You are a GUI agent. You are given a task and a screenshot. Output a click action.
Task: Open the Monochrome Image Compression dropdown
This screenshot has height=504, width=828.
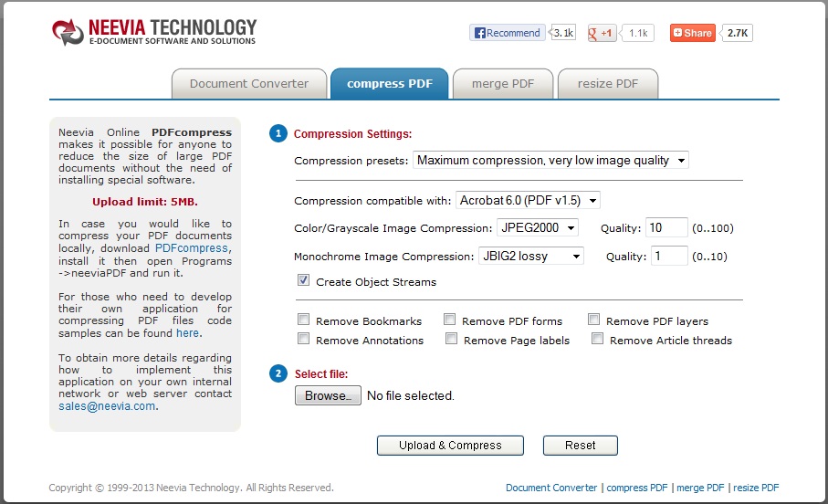point(530,256)
